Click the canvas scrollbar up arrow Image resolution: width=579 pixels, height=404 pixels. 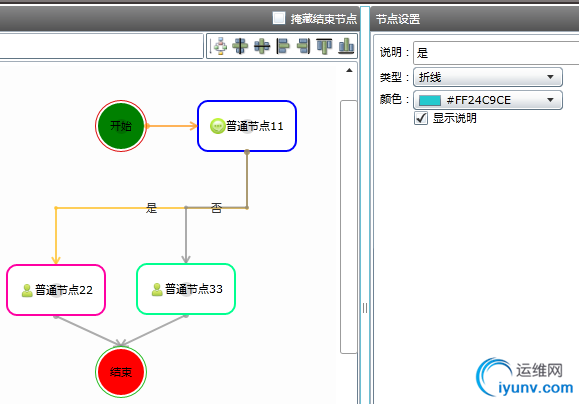pos(349,70)
